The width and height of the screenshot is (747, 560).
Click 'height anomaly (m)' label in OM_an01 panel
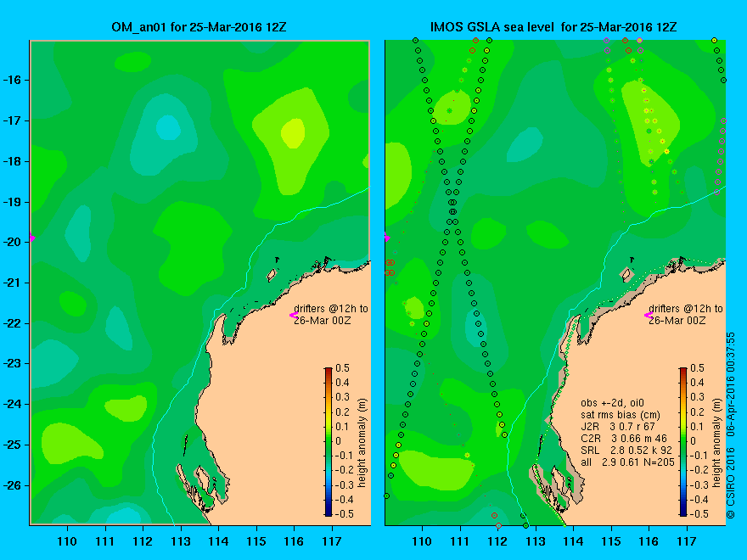point(362,444)
